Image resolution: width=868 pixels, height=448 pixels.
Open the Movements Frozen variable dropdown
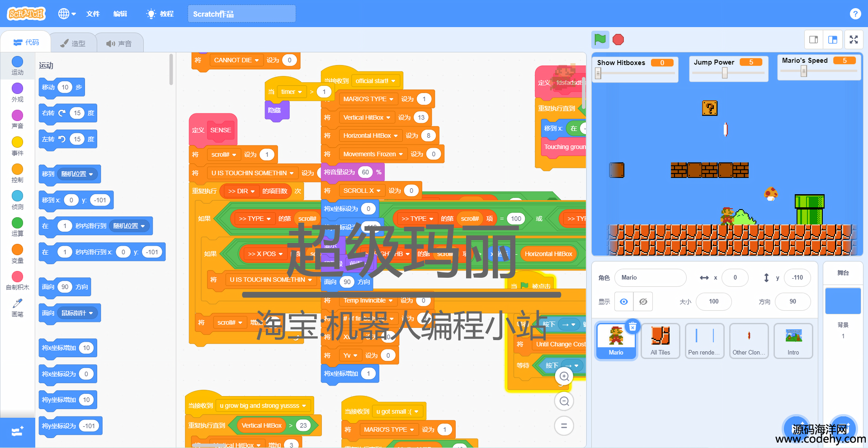click(x=373, y=154)
